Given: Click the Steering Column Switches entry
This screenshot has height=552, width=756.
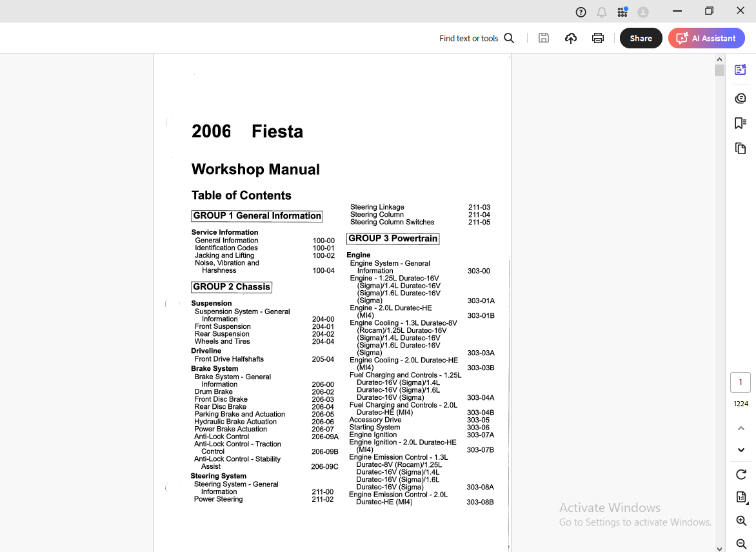Looking at the screenshot, I should [392, 222].
